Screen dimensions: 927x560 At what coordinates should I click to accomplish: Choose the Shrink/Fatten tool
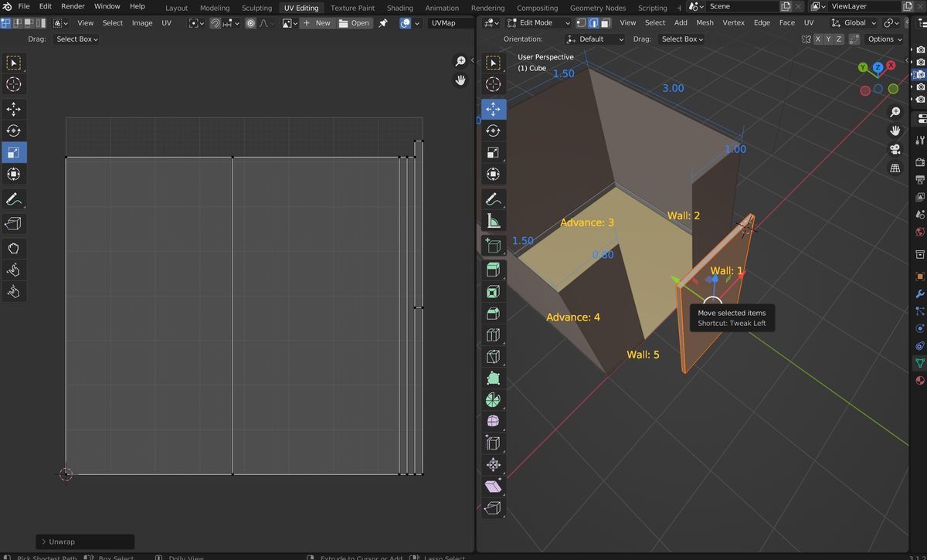tap(494, 464)
